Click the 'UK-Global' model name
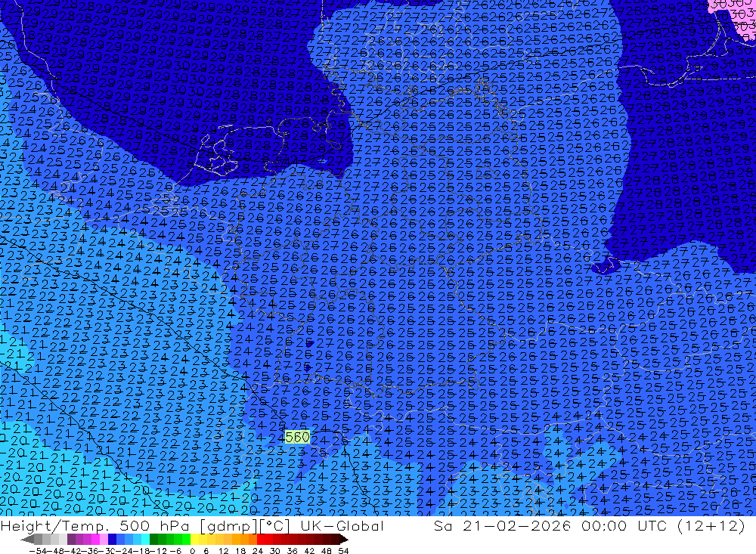 pyautogui.click(x=342, y=526)
